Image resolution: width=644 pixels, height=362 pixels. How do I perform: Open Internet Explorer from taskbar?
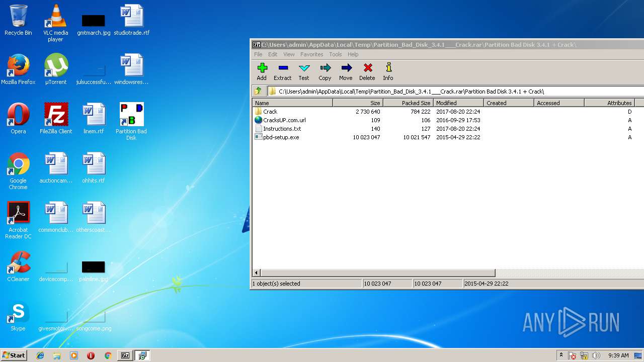[40, 355]
